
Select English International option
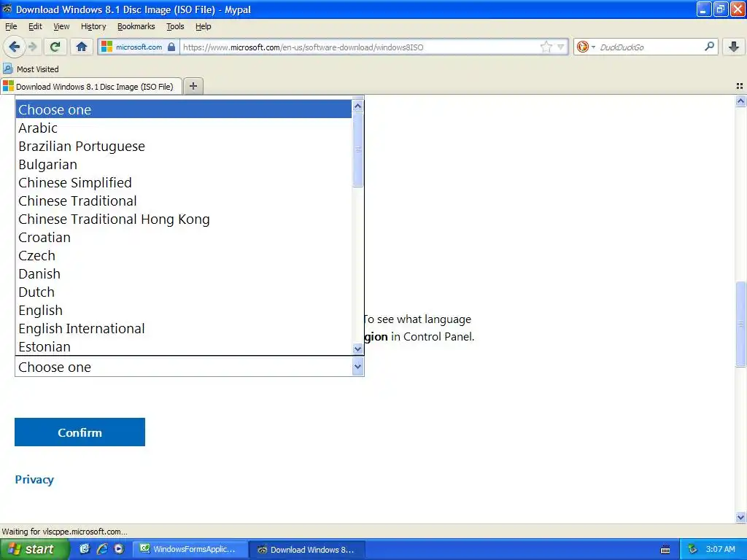click(184, 329)
